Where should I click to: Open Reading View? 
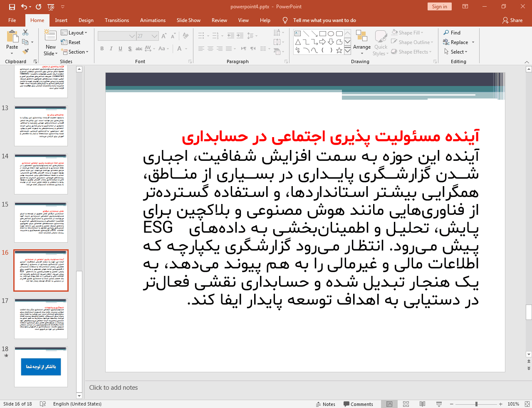422,404
